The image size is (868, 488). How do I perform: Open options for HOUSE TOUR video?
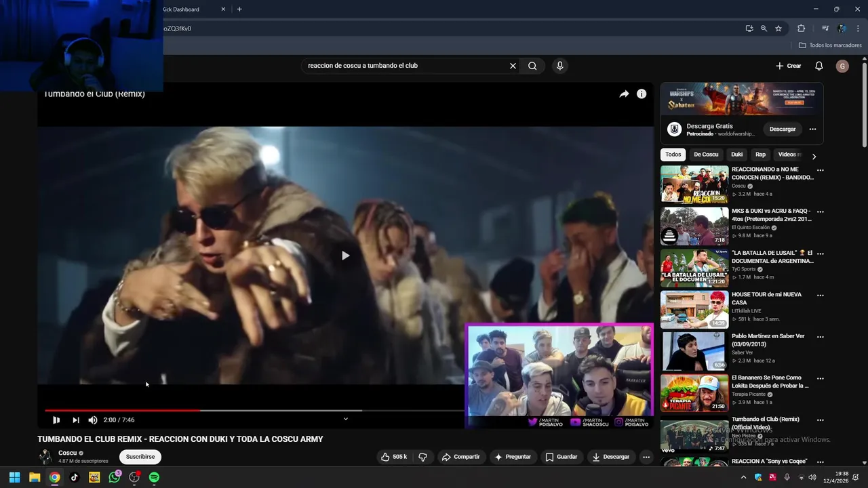tap(820, 295)
